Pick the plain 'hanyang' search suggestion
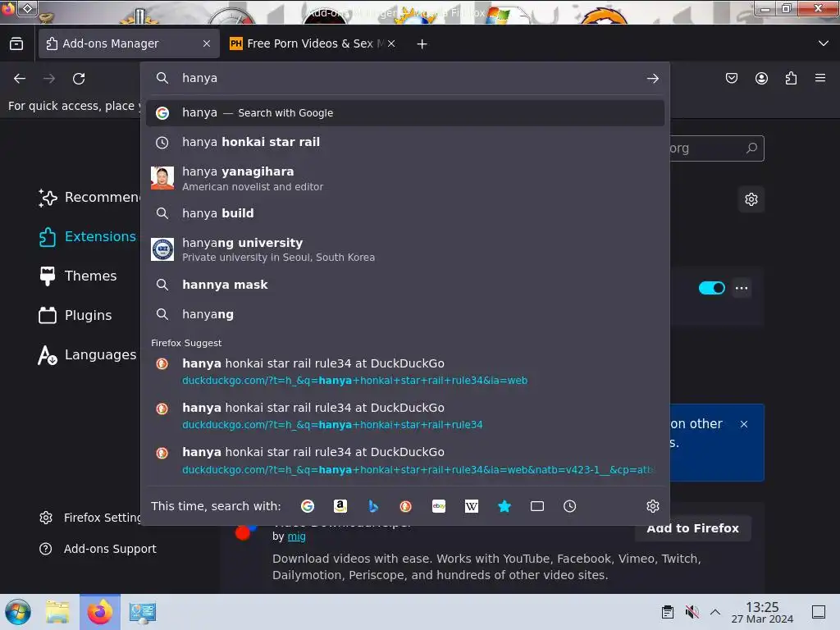This screenshot has height=630, width=840. 405,314
